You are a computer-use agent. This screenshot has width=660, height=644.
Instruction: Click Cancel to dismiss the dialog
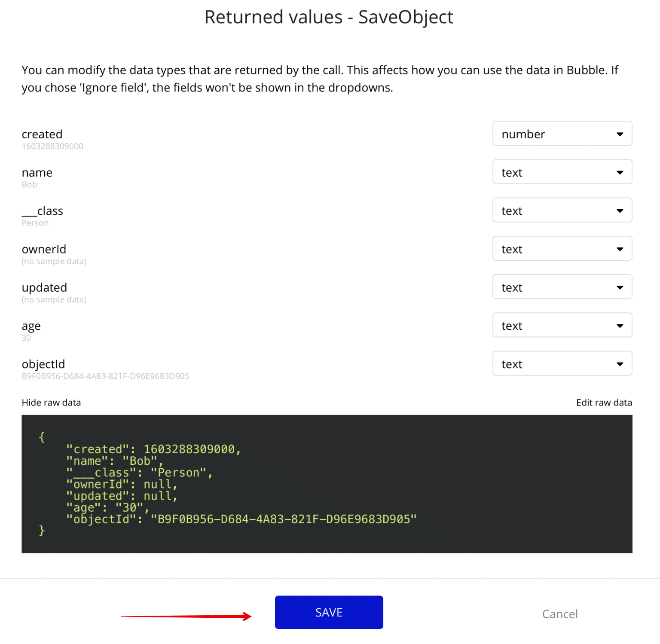tap(559, 614)
